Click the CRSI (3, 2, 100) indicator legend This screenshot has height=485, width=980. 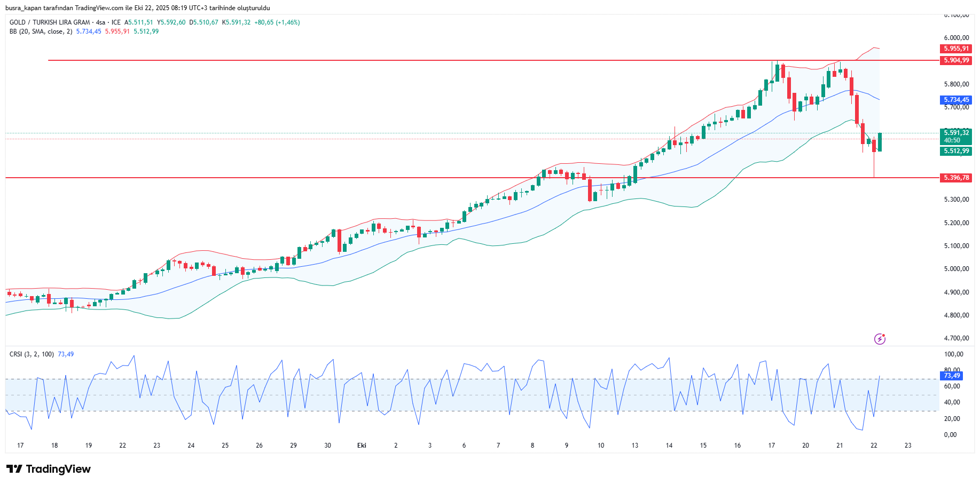click(32, 354)
